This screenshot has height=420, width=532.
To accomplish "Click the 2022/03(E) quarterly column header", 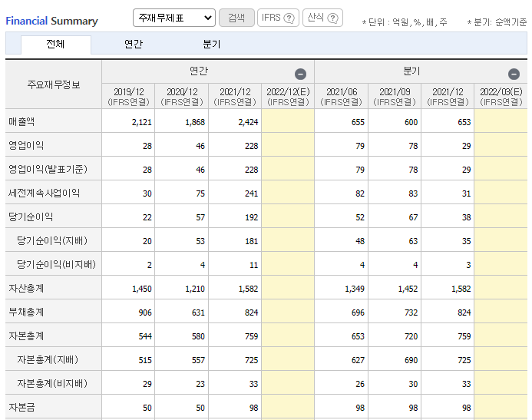I will [x=501, y=96].
